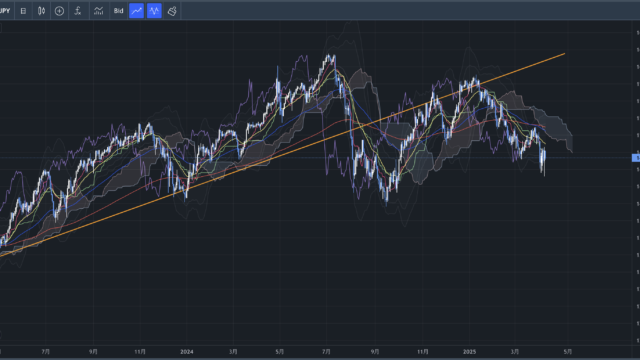Open the JPY currency pair selector

coord(5,11)
